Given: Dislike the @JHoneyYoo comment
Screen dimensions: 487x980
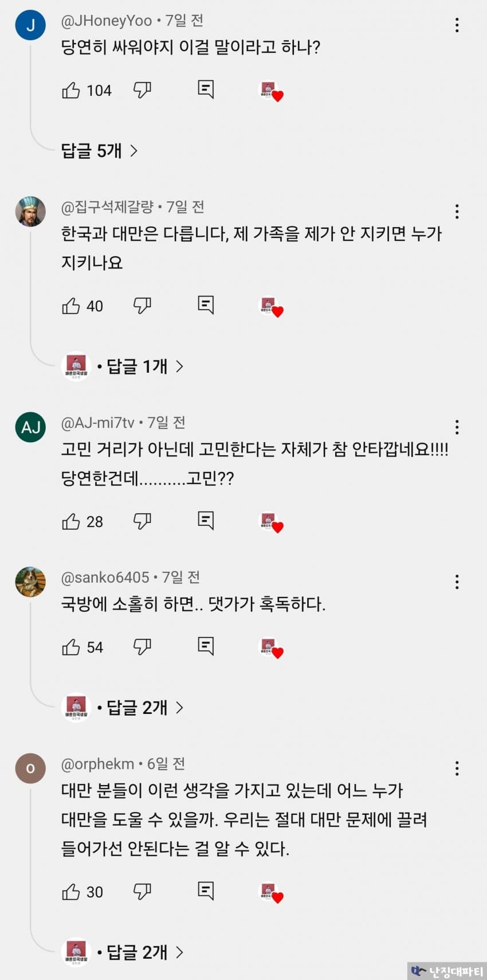Looking at the screenshot, I should (x=142, y=90).
